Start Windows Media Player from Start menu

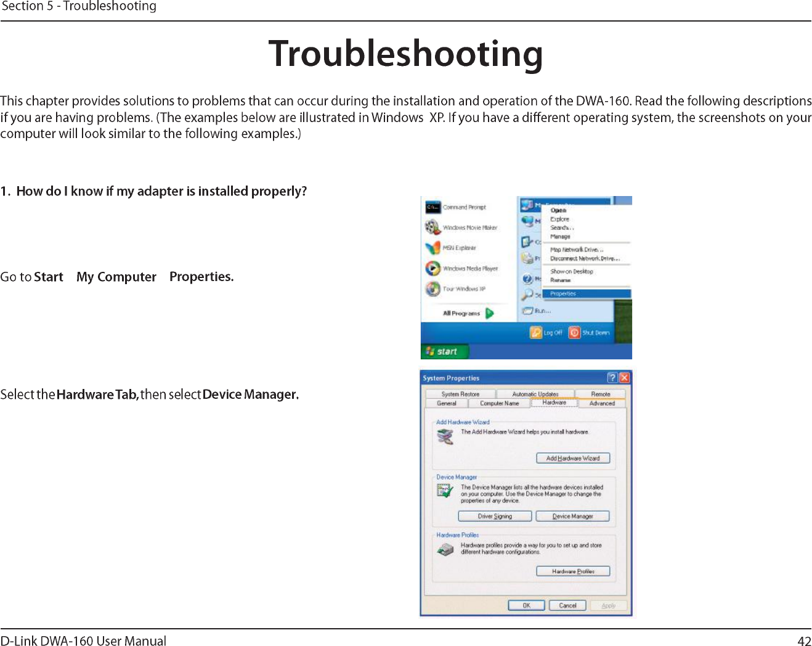[461, 269]
